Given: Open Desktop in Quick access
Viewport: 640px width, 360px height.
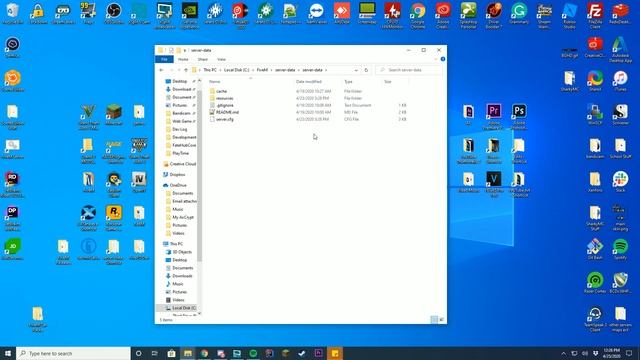Looking at the screenshot, I should tap(179, 81).
